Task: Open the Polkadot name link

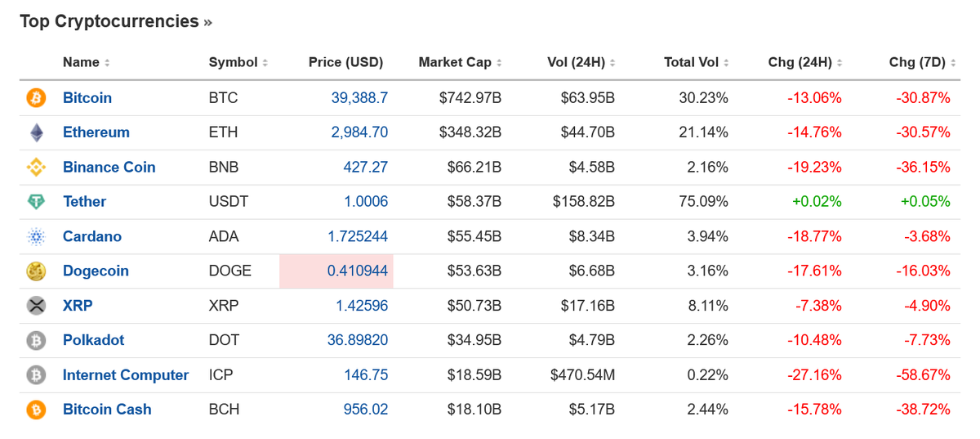Action: (94, 340)
